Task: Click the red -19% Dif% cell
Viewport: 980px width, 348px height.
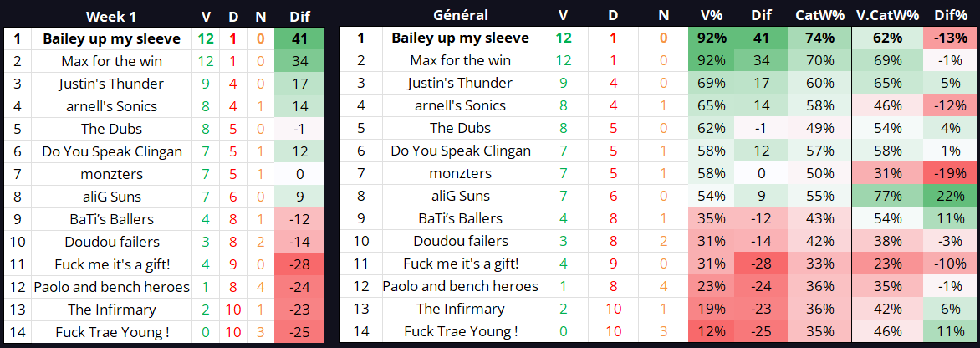Action: pyautogui.click(x=951, y=173)
